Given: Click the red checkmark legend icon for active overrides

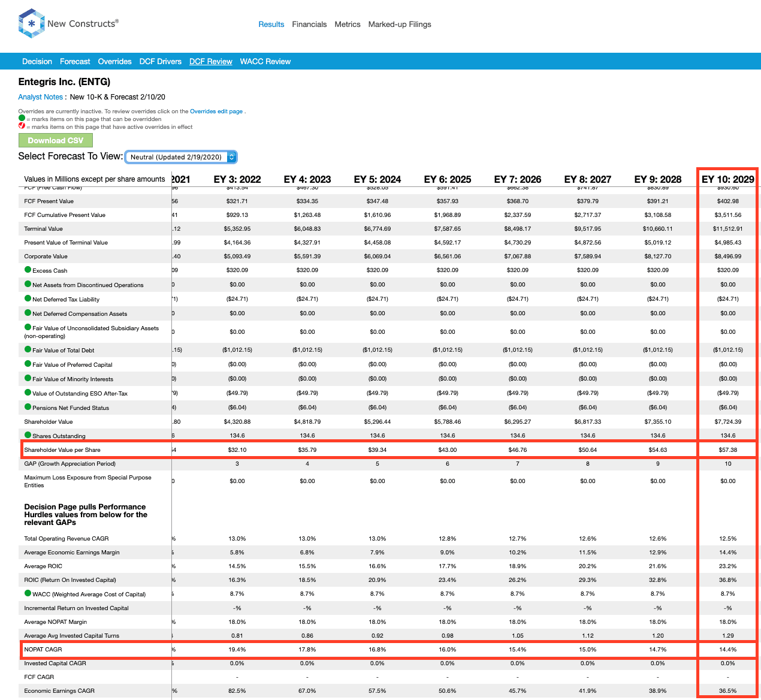Looking at the screenshot, I should point(22,126).
